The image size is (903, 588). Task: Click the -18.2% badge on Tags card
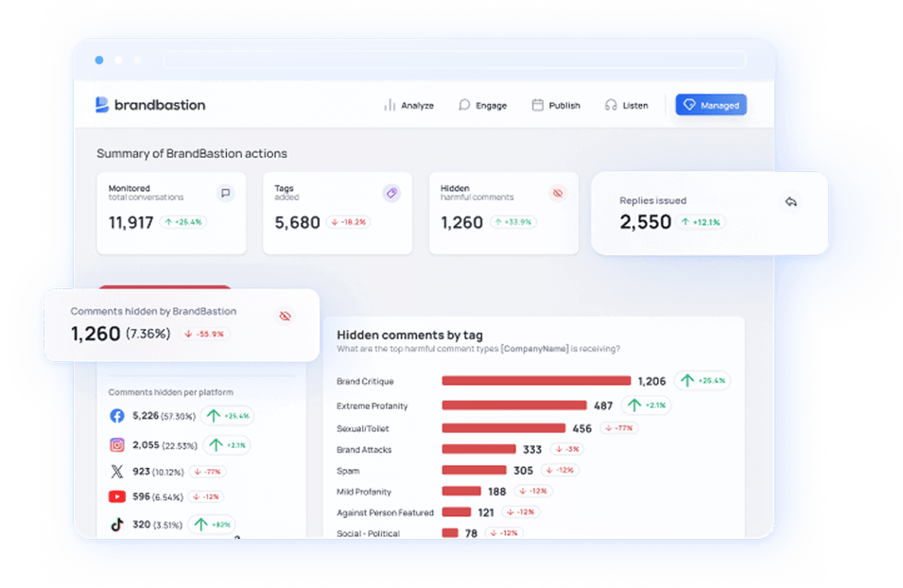348,222
